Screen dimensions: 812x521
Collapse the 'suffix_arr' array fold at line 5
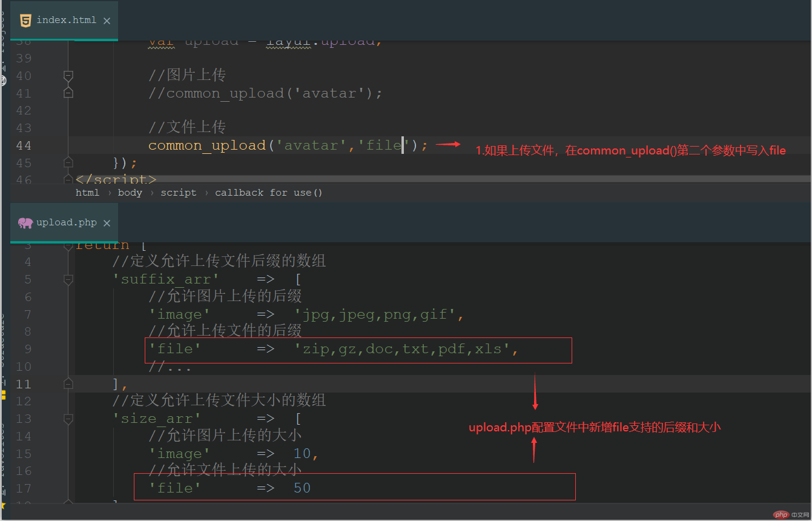pos(68,279)
